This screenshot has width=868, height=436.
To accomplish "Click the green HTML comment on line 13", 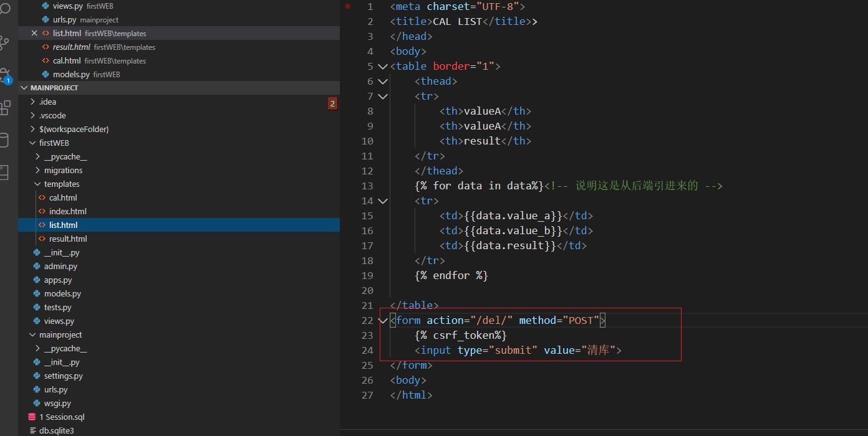I will click(x=633, y=186).
